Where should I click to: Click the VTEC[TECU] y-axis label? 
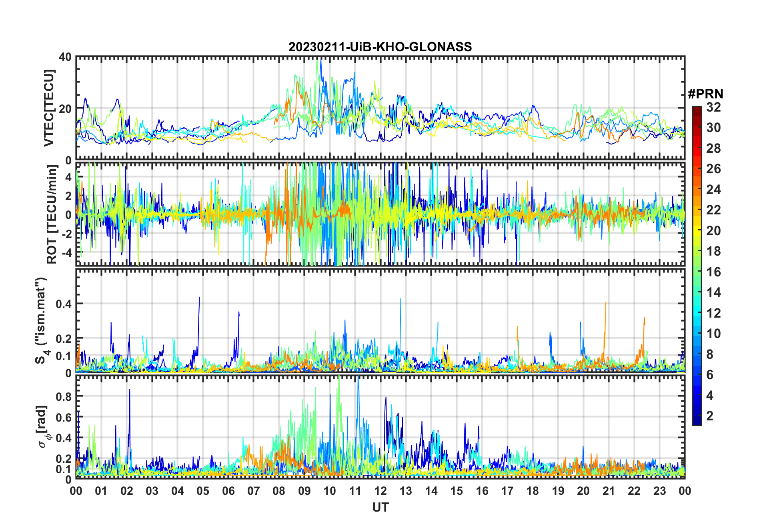48,108
